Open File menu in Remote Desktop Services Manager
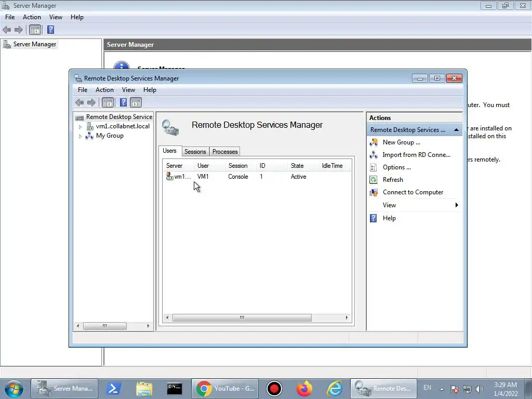 (x=83, y=90)
